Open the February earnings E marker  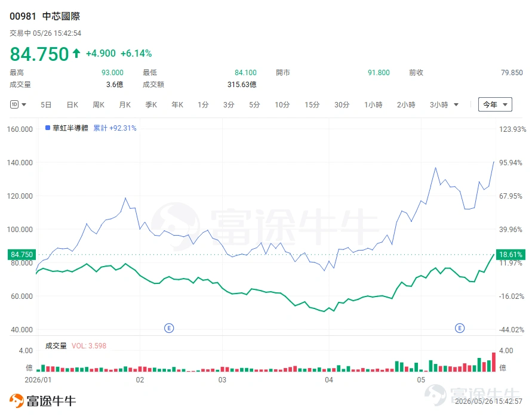point(169,328)
